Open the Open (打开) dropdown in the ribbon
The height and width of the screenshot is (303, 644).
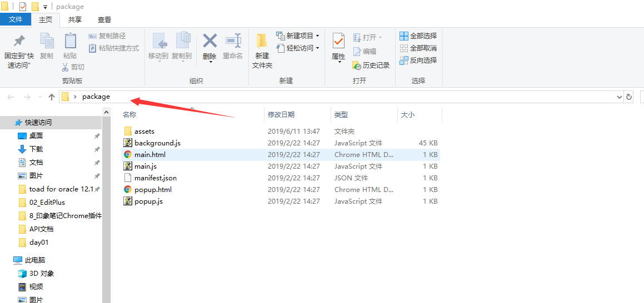click(368, 37)
